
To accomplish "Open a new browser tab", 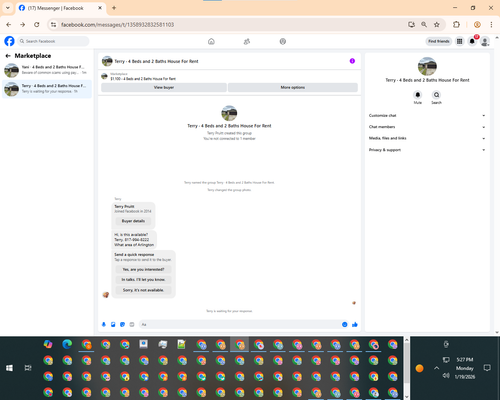I will (x=114, y=8).
